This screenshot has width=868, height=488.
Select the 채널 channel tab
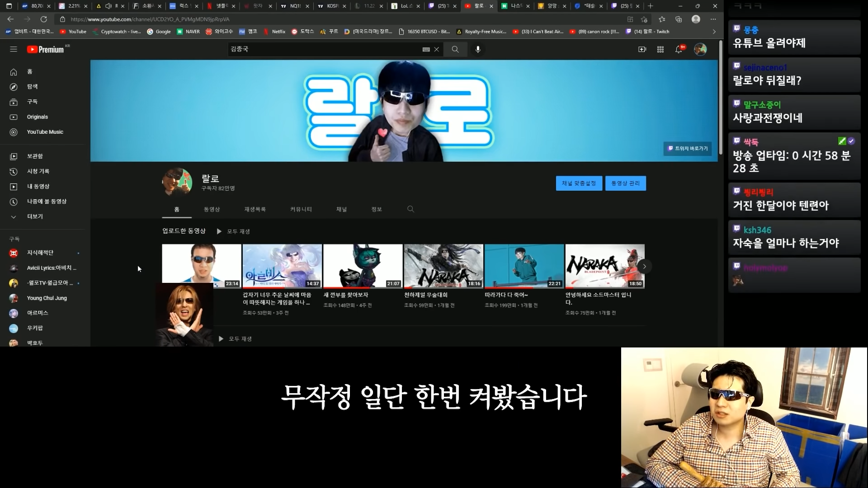[341, 209]
